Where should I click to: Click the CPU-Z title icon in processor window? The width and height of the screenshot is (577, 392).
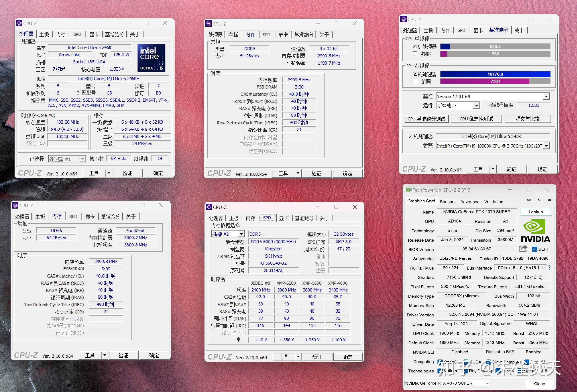click(x=19, y=23)
